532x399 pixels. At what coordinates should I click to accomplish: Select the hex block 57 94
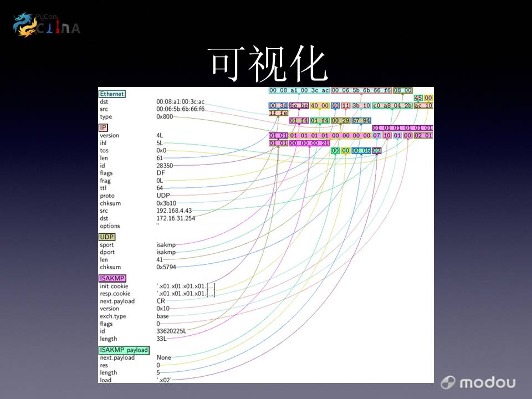tap(361, 120)
